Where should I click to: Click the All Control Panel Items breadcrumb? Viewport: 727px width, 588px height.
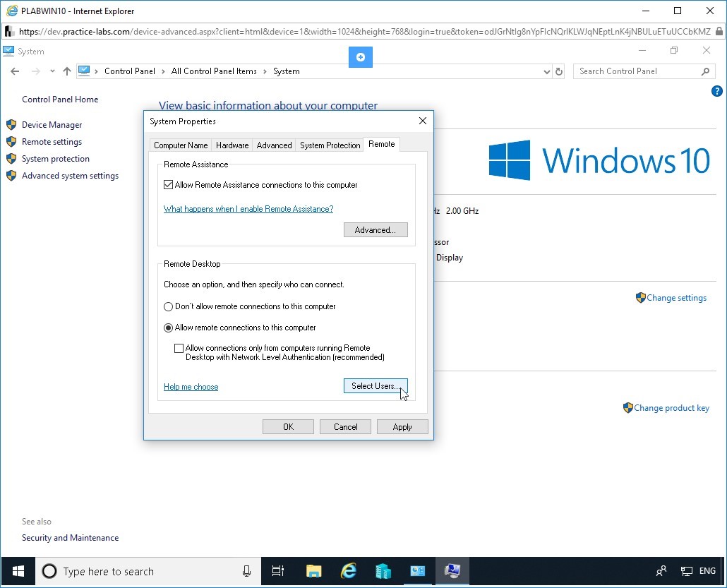(214, 71)
